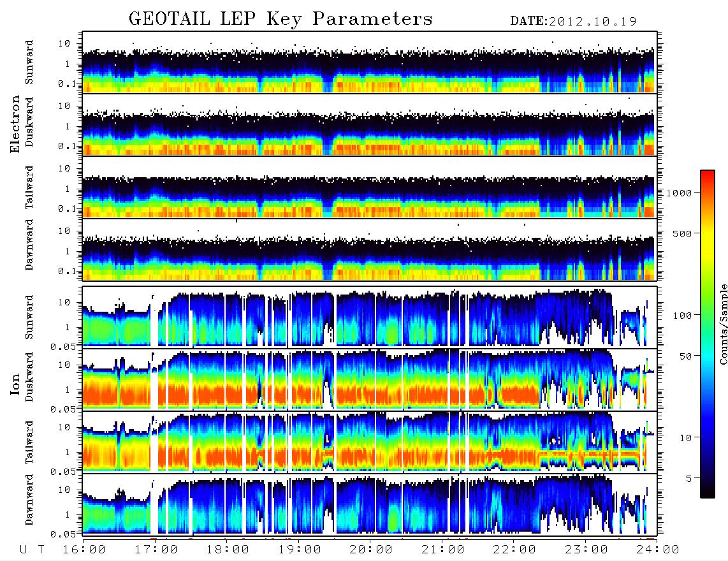Viewport: 728px width, 561px height.
Task: Click the "21:00" time axis label
Action: pyautogui.click(x=444, y=550)
